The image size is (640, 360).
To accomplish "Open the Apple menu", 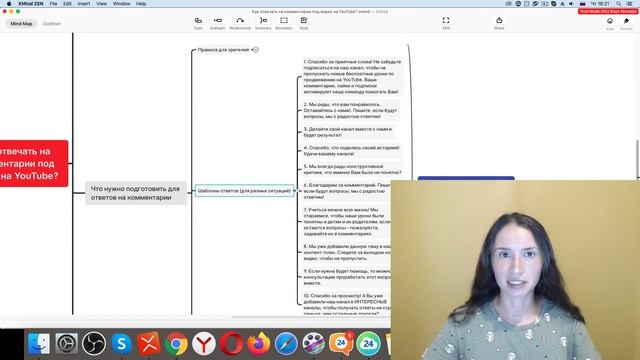I will (x=9, y=4).
